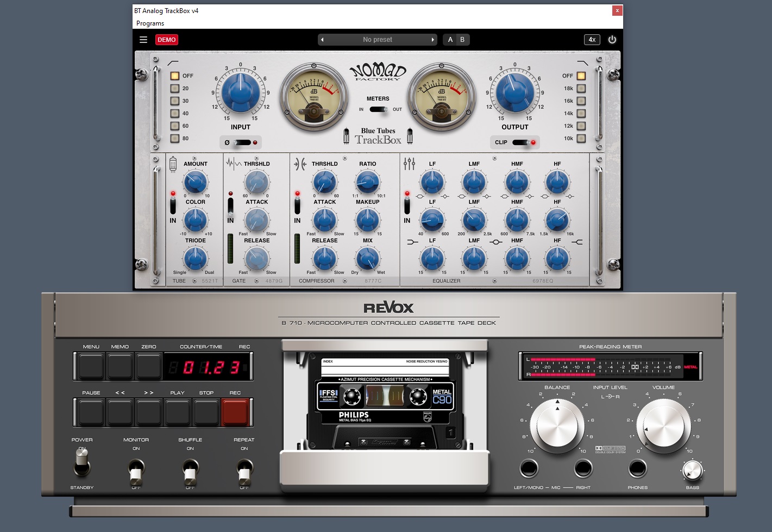This screenshot has width=772, height=532.
Task: Click the left VU meter
Action: point(314,96)
